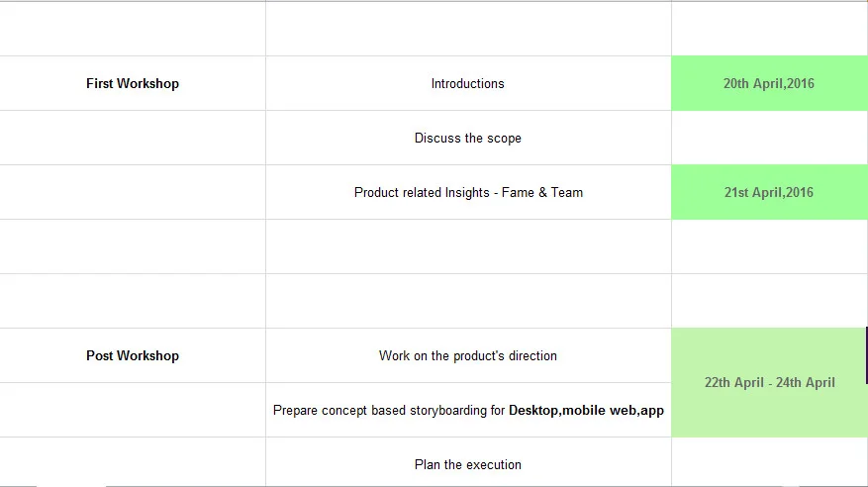Image resolution: width=868 pixels, height=487 pixels.
Task: Select the First Workshop cell
Action: [133, 83]
